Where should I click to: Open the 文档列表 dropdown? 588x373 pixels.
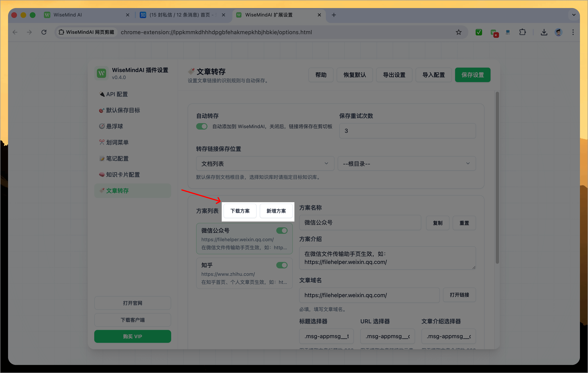265,163
